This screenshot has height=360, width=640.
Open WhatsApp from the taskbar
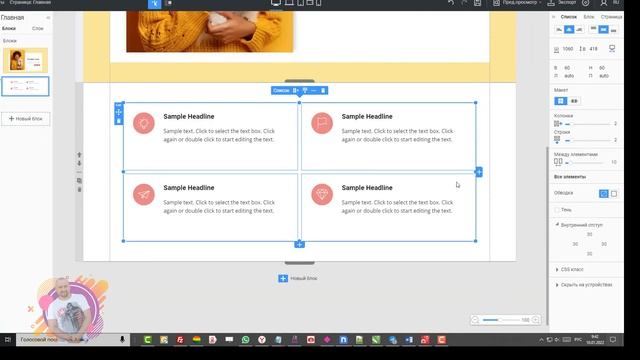pos(245,340)
